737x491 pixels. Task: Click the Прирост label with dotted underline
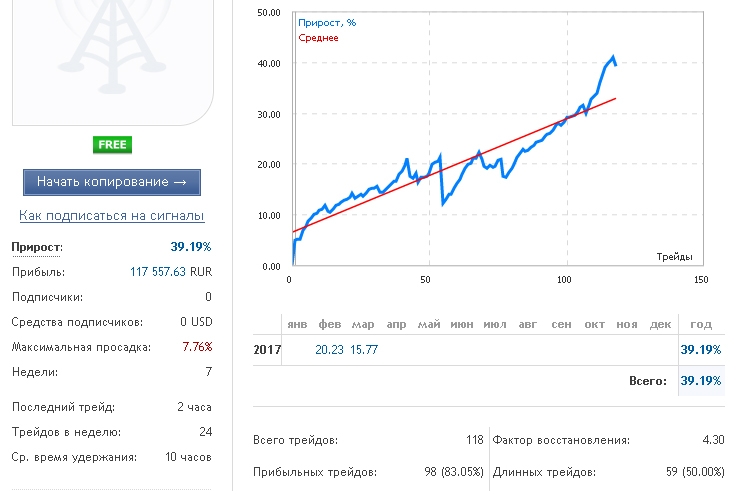[x=37, y=247]
